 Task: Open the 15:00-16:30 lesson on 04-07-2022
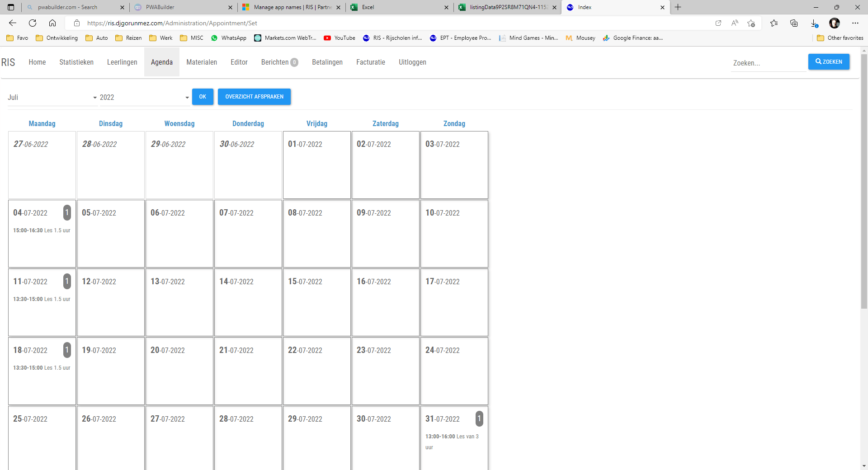pyautogui.click(x=42, y=230)
